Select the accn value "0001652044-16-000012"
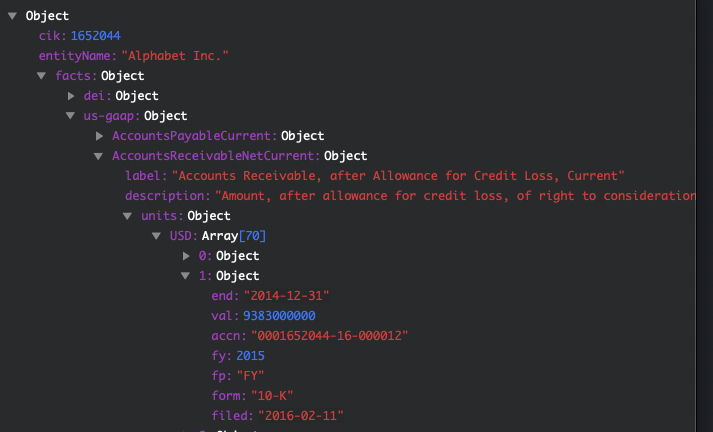713x432 pixels. coord(330,336)
